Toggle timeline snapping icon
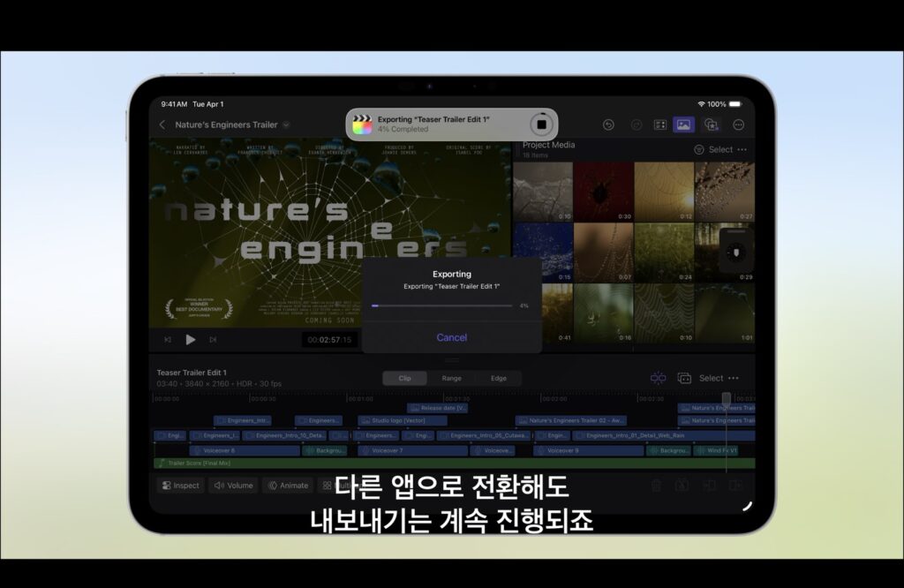 658,378
